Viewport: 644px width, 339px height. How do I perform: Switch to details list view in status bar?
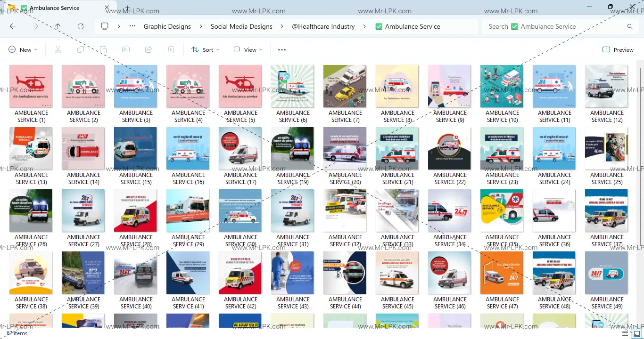point(625,333)
